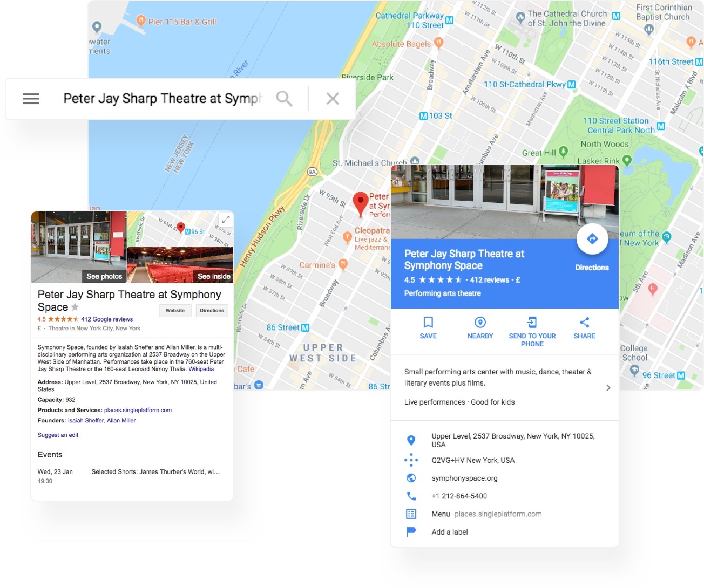Click the Menu list icon
Viewport: 704px width, 588px height.
pyautogui.click(x=411, y=514)
